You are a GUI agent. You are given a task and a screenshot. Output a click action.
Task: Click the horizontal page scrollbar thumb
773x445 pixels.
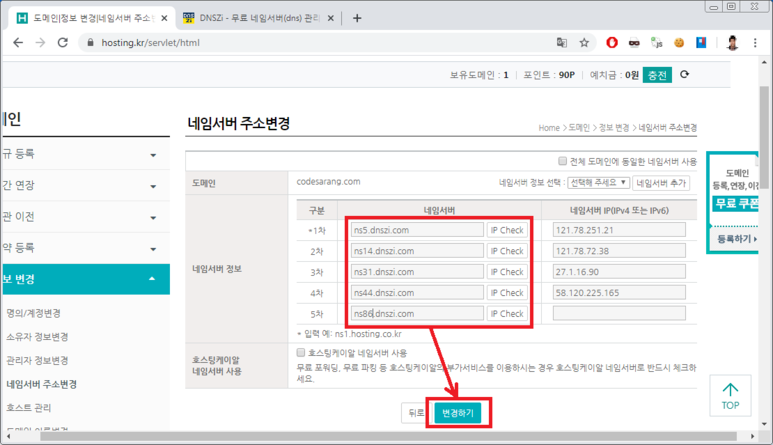click(x=388, y=437)
